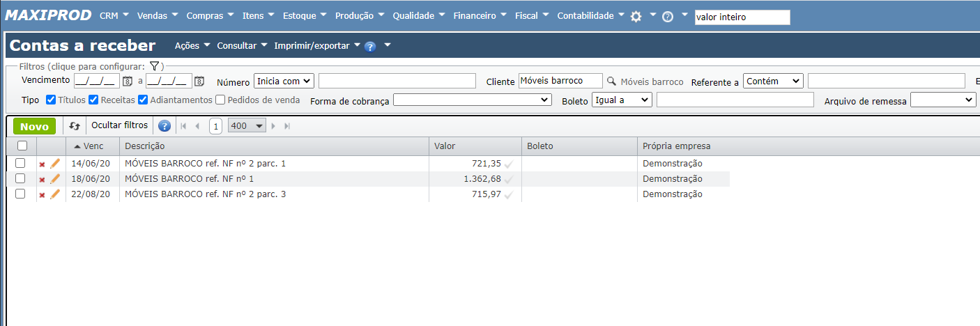
Task: Click the description 'MÓVEIS BARROCO ref. NF nº 1'
Action: (189, 178)
